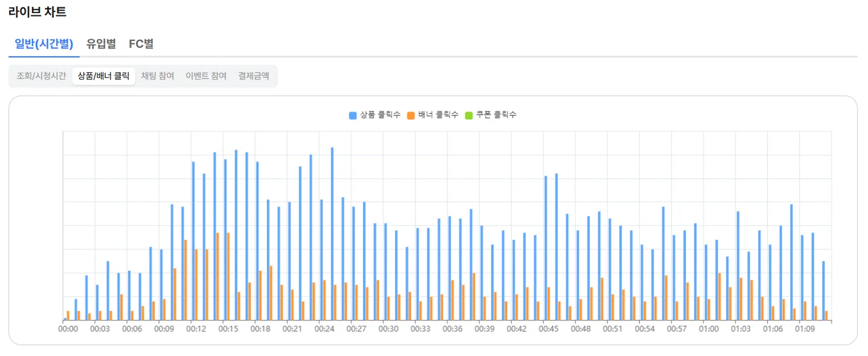Select the 채팅 참여 filter

coord(158,76)
